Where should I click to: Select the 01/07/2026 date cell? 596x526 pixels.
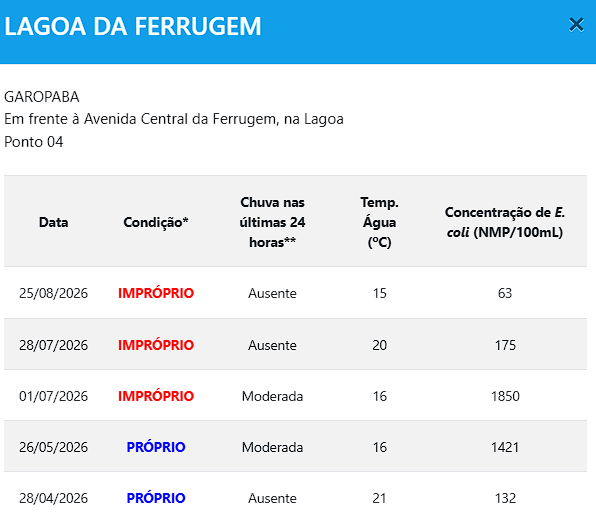(x=54, y=396)
